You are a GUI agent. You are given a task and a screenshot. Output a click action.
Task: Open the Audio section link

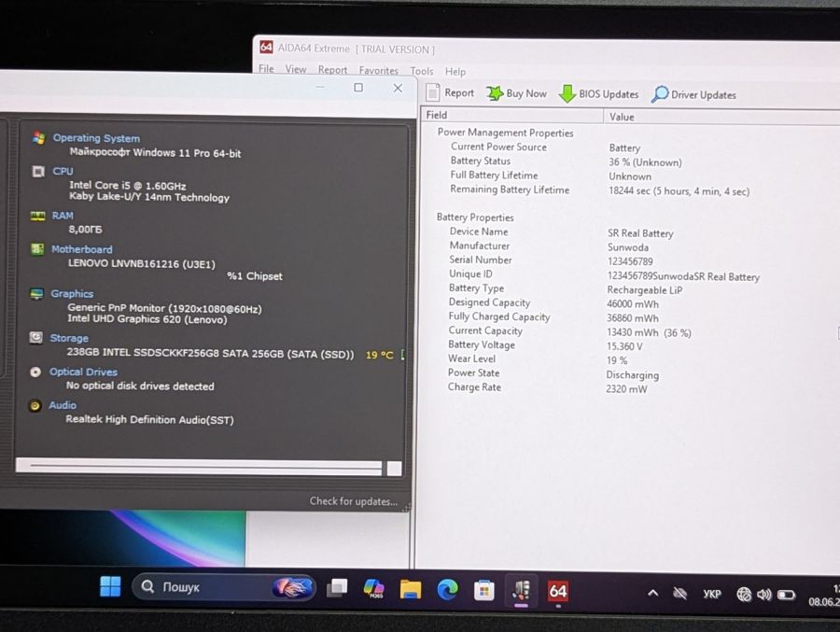pyautogui.click(x=63, y=405)
